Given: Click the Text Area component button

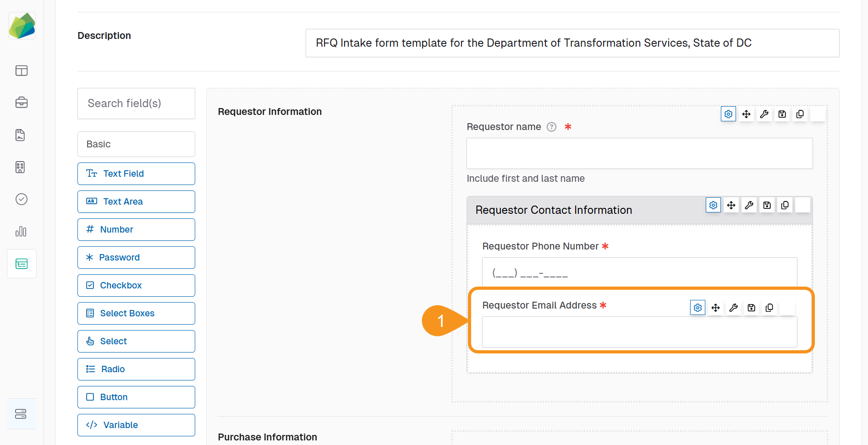Looking at the screenshot, I should tap(136, 201).
